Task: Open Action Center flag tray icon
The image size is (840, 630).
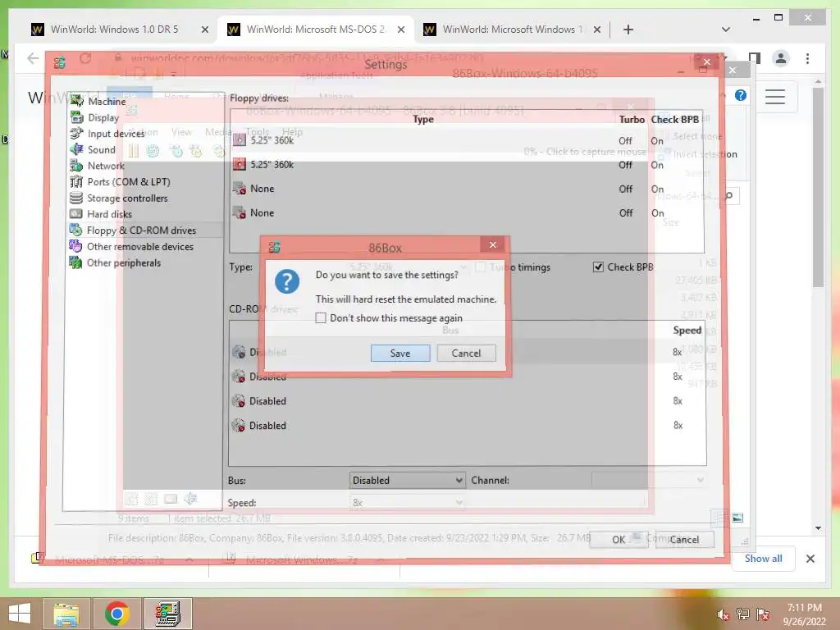Action: [x=764, y=614]
